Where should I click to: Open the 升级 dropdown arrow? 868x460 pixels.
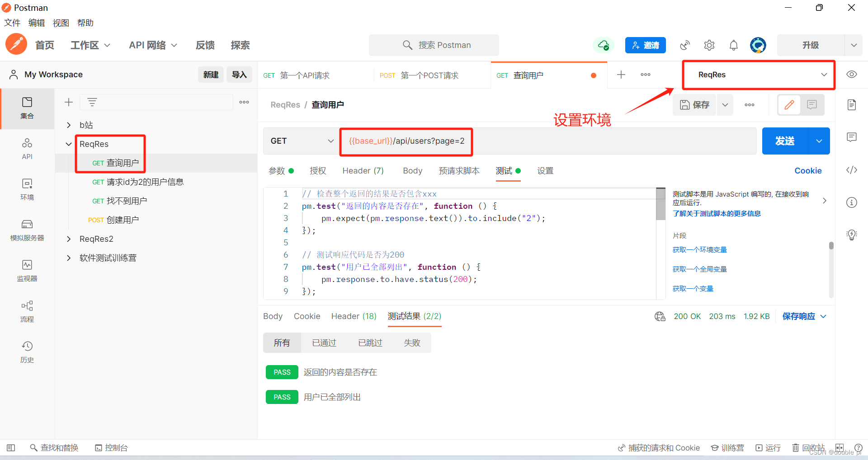click(x=854, y=45)
